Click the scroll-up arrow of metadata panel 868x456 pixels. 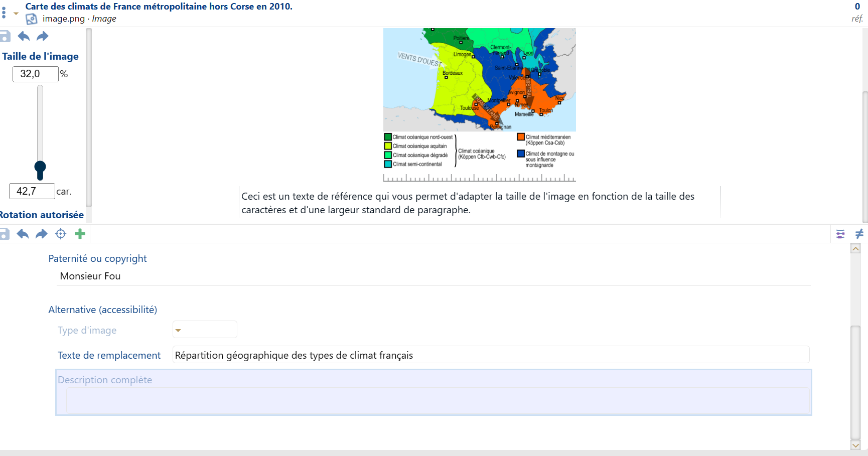pyautogui.click(x=856, y=248)
